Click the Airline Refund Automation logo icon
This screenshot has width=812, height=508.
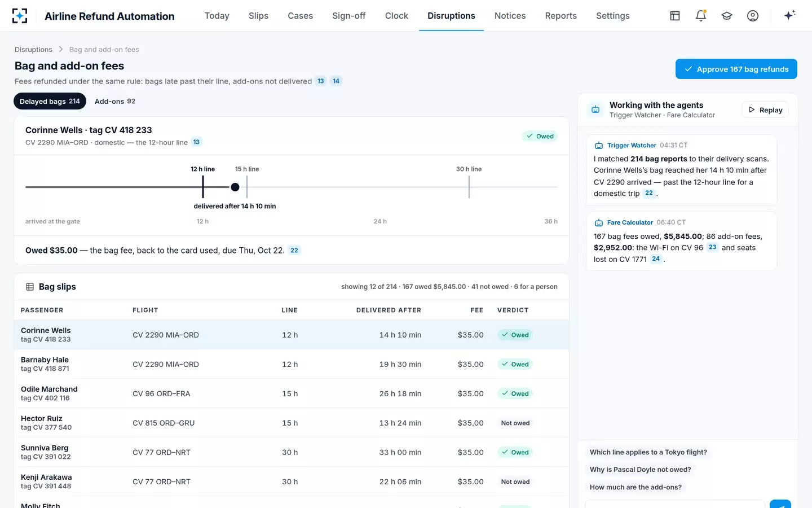(20, 16)
